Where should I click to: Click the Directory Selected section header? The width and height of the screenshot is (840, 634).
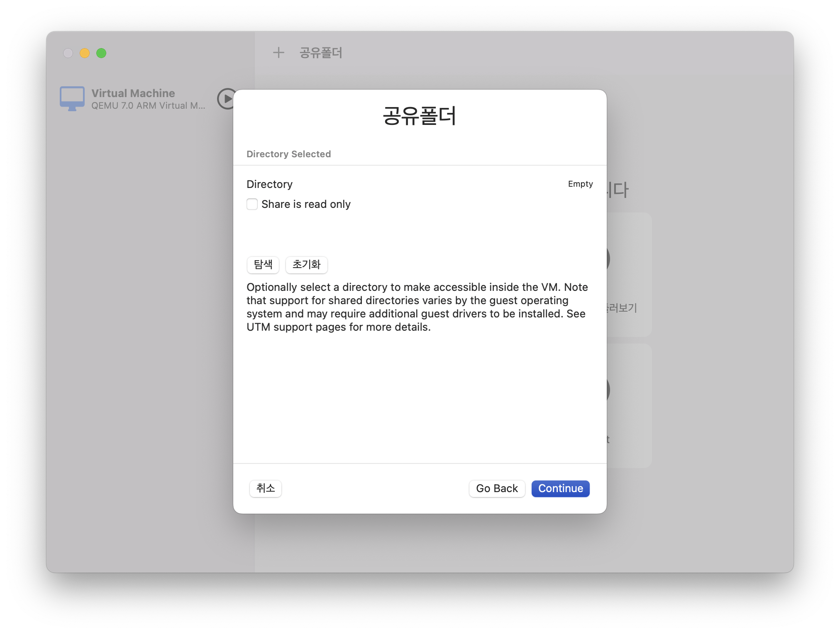coord(288,154)
